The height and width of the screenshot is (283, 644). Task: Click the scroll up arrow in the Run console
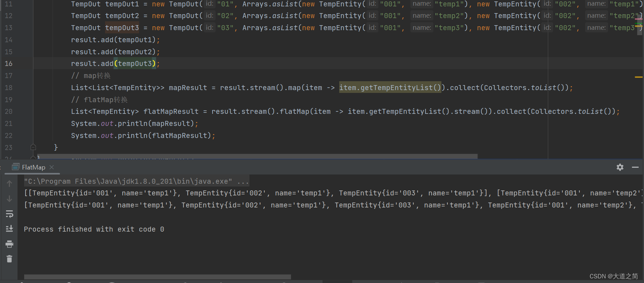click(x=10, y=183)
